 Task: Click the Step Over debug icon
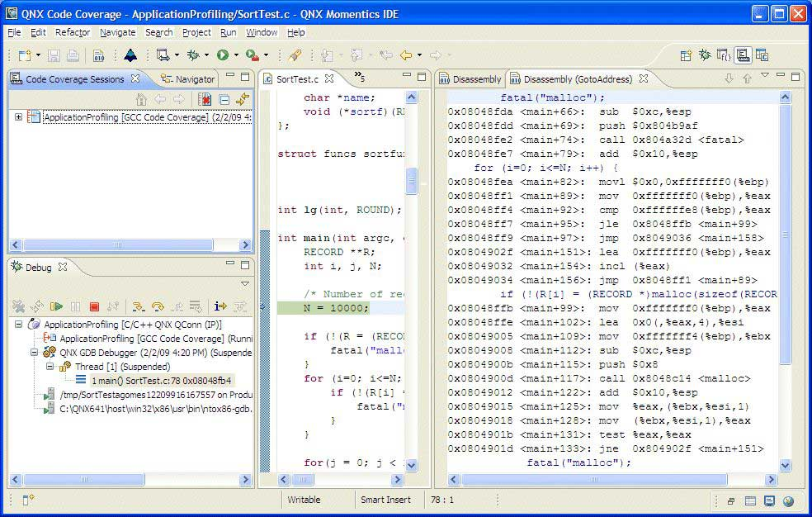[157, 306]
